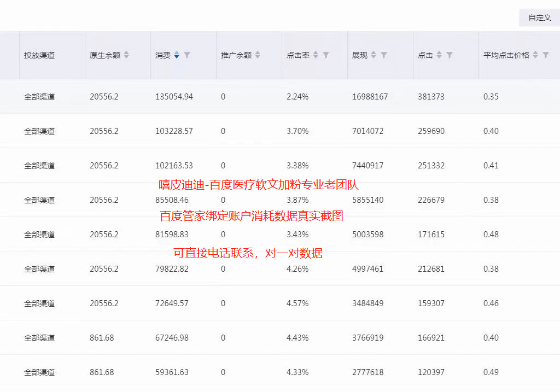Sort by 展现 column arrows
The height and width of the screenshot is (392, 560).
pyautogui.click(x=373, y=55)
